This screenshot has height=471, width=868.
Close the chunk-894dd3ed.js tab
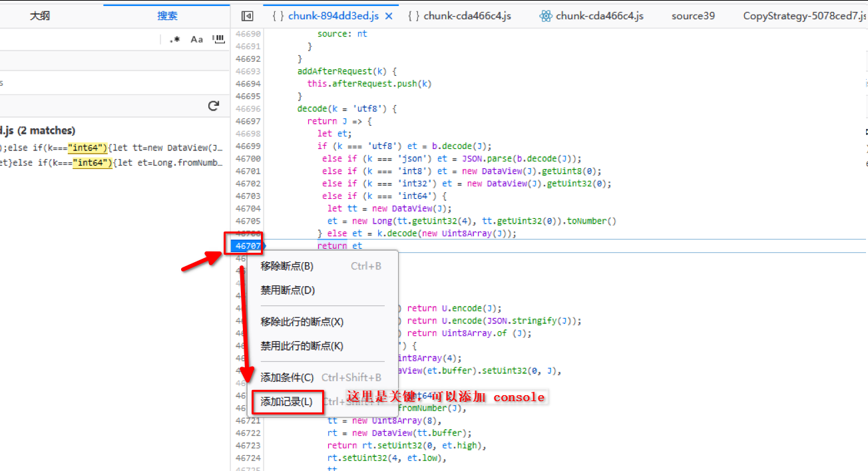click(389, 16)
